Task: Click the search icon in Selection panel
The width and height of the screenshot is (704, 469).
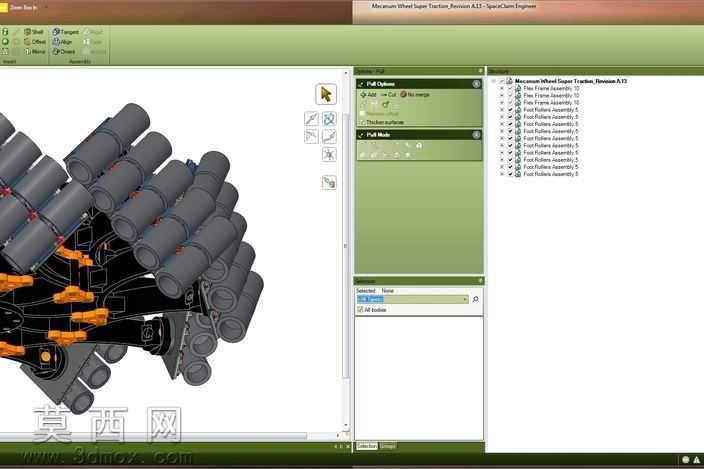Action: tap(475, 299)
